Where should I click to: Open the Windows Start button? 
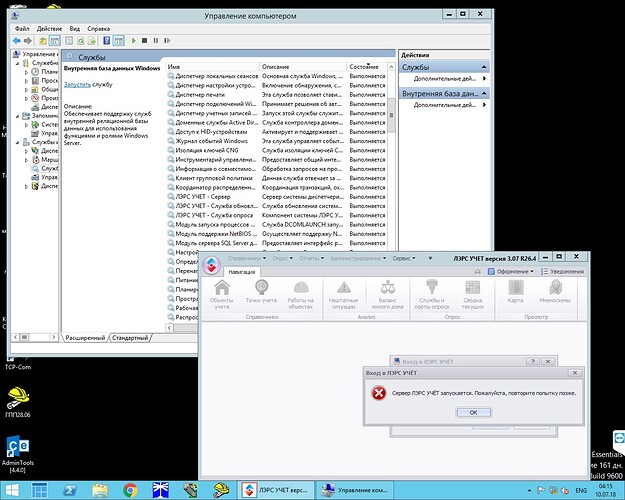(x=12, y=490)
